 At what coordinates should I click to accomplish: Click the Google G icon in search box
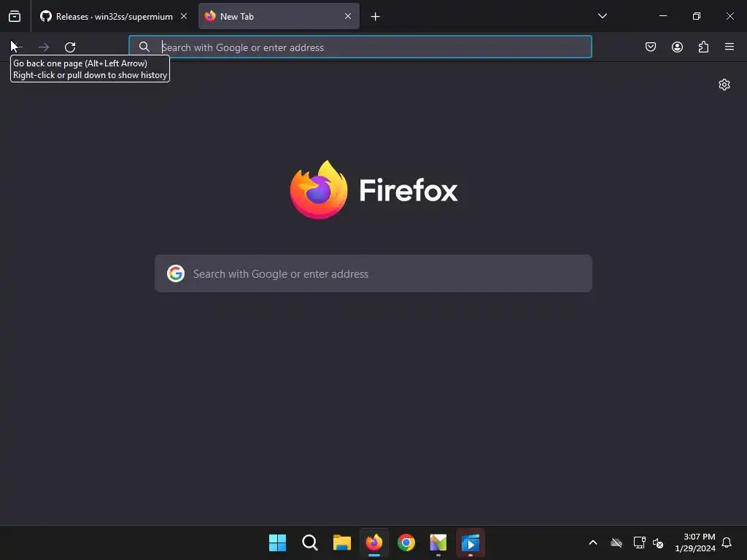point(176,274)
